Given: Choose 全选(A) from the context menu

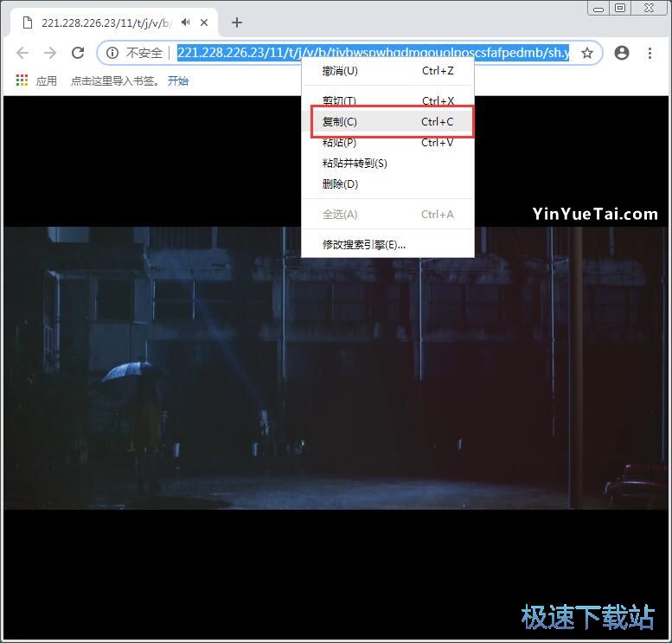Looking at the screenshot, I should [x=387, y=214].
